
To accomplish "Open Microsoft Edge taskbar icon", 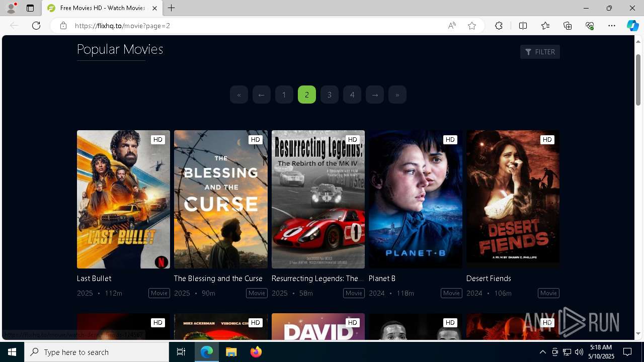I will click(x=207, y=352).
